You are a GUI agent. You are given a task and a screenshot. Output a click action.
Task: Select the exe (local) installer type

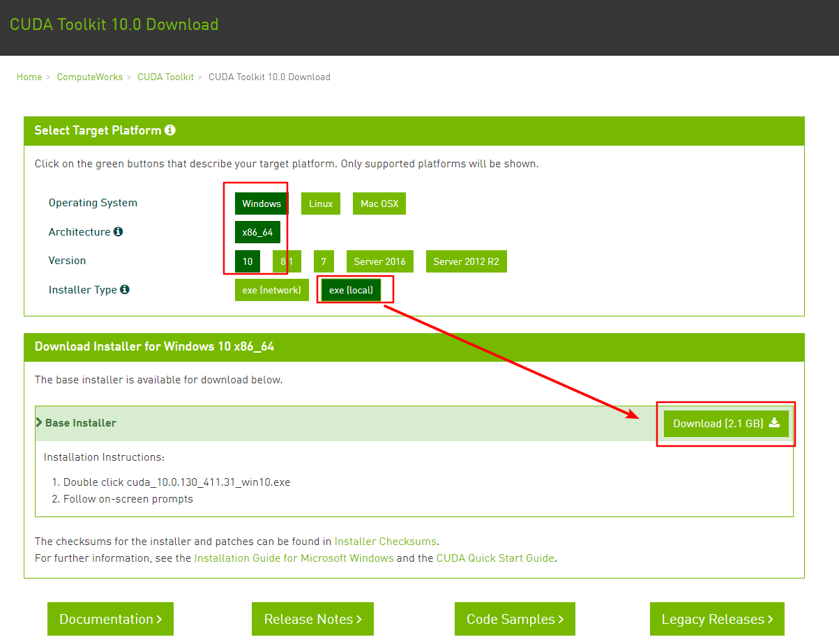click(352, 290)
